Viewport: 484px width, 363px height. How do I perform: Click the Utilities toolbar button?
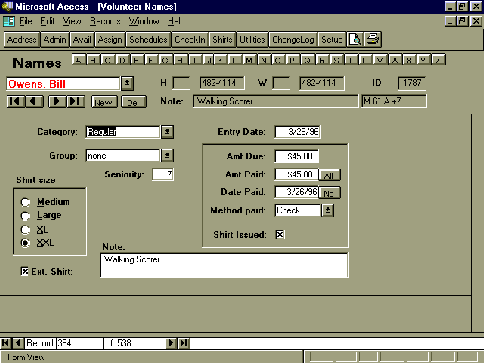pyautogui.click(x=252, y=40)
